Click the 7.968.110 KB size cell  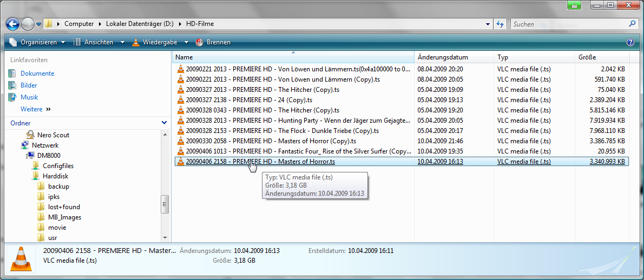point(607,131)
